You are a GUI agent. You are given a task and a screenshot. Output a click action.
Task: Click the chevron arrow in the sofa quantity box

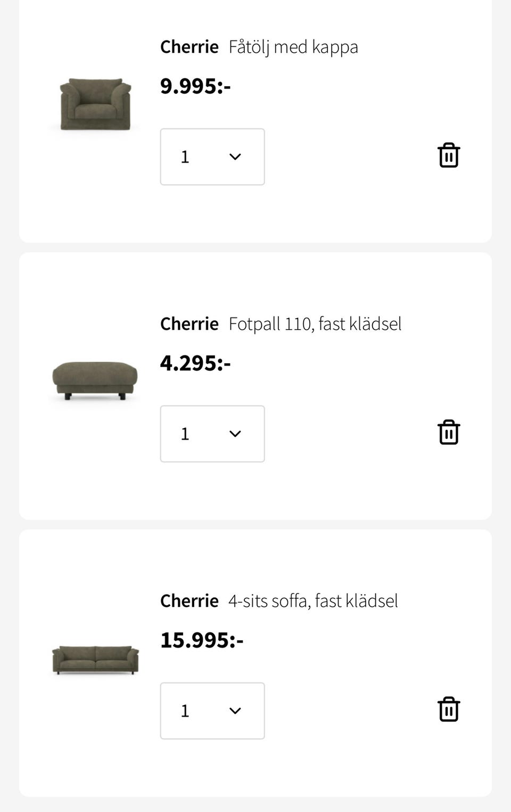[235, 711]
